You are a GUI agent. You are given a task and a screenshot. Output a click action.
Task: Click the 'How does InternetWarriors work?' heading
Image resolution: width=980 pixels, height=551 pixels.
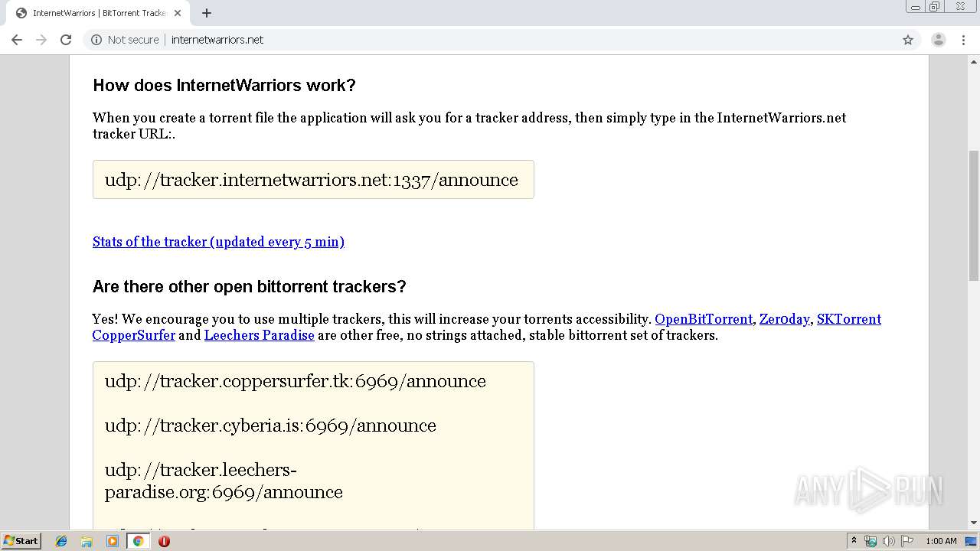coord(224,85)
